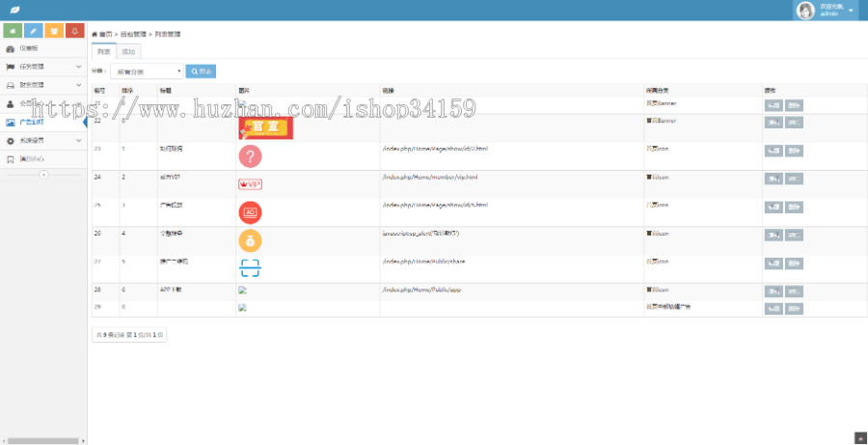Click the delete button for row 29
Image resolution: width=868 pixels, height=445 pixels.
(x=794, y=309)
